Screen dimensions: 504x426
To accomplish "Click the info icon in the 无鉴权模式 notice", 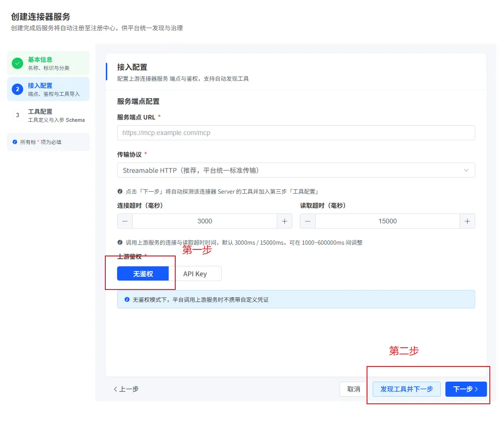I will (x=127, y=299).
